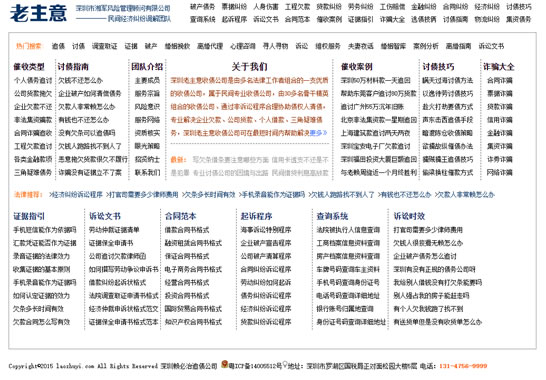Open 更多» link in 关于我们 section
This screenshot has width=546, height=380.
318,133
